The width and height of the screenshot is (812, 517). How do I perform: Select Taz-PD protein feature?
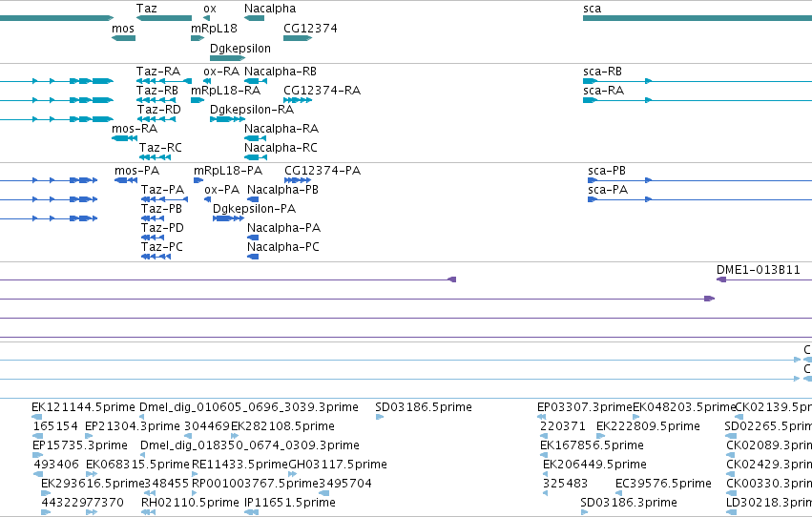153,238
